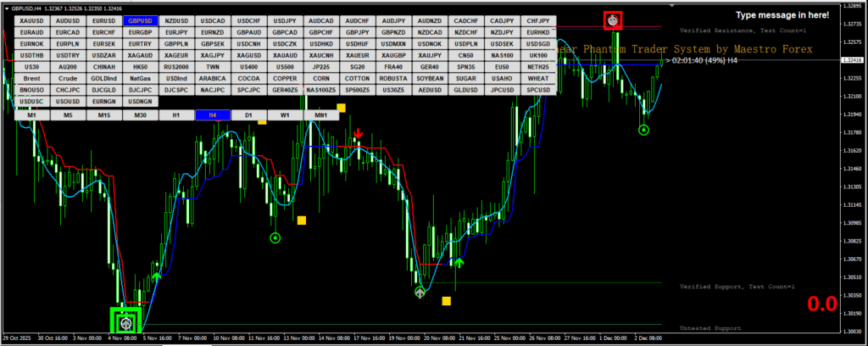The height and width of the screenshot is (346, 868).
Task: Select the MN1 timeframe
Action: point(320,114)
